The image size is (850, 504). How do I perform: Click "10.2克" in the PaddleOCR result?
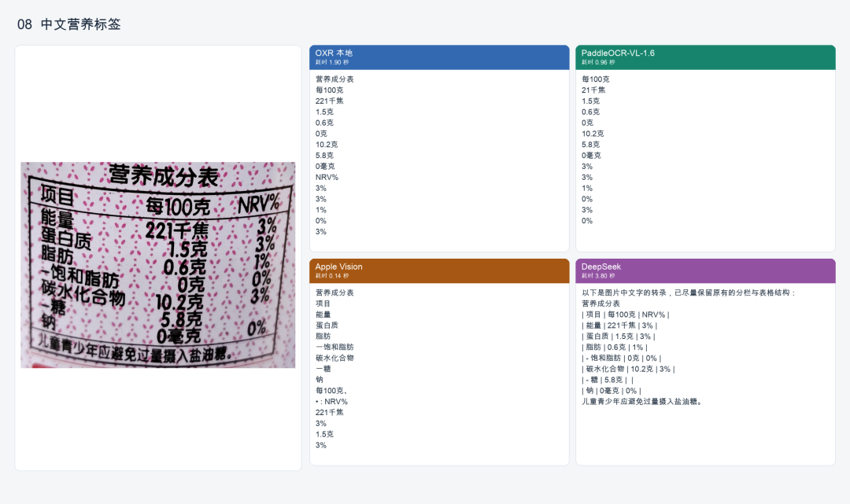tap(593, 134)
